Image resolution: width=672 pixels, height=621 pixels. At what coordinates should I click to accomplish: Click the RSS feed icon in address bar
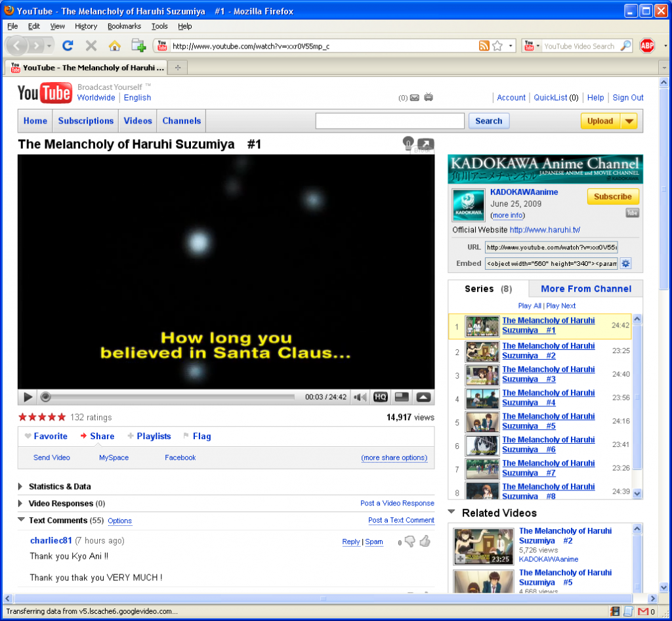(x=484, y=46)
